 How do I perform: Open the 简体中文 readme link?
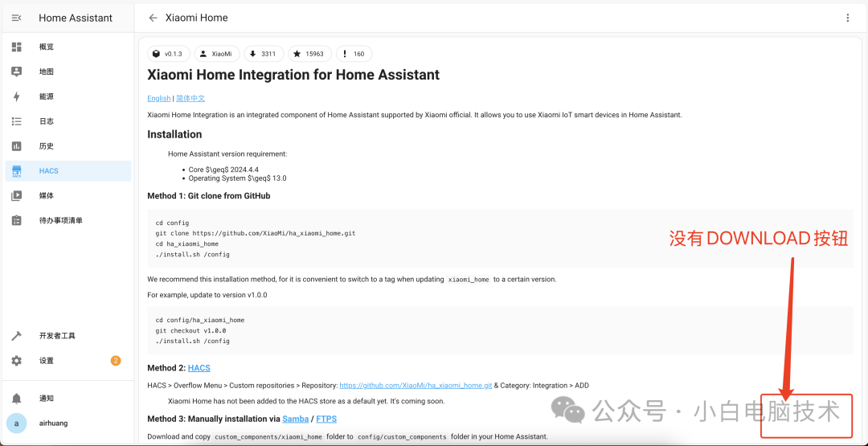pos(190,99)
